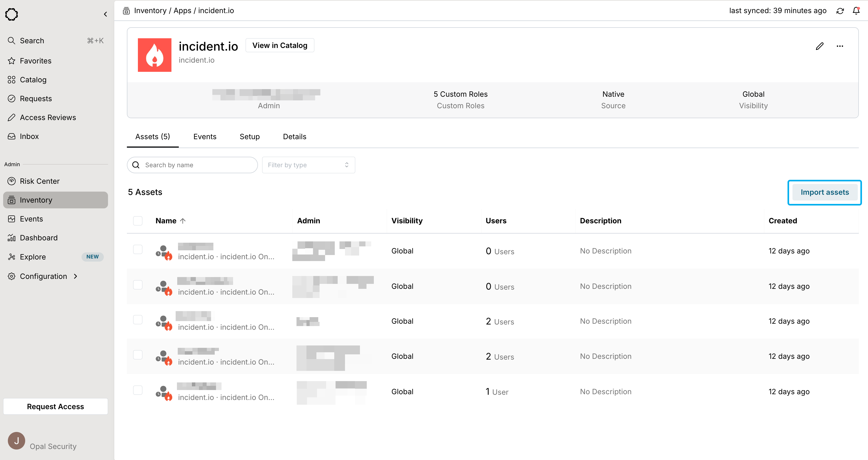Open the three-dots more options menu
Image resolution: width=868 pixels, height=460 pixels.
[x=840, y=46]
